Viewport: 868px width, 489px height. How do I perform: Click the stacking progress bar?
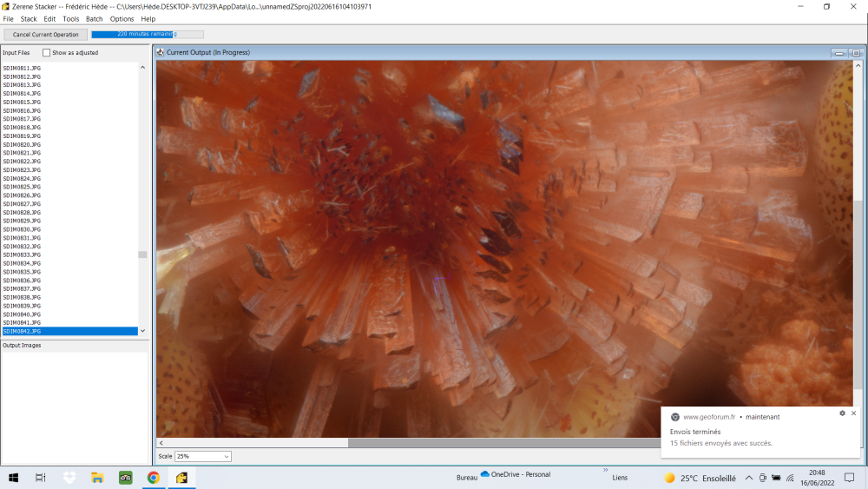[147, 35]
